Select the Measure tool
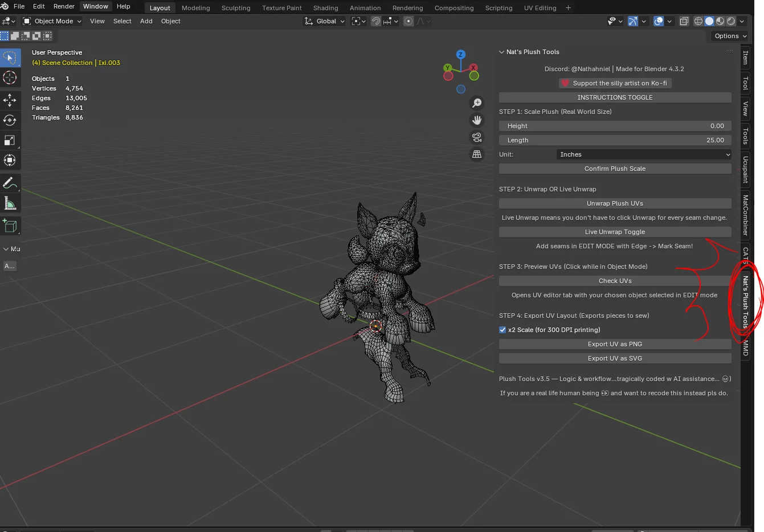The width and height of the screenshot is (764, 532). (x=10, y=203)
